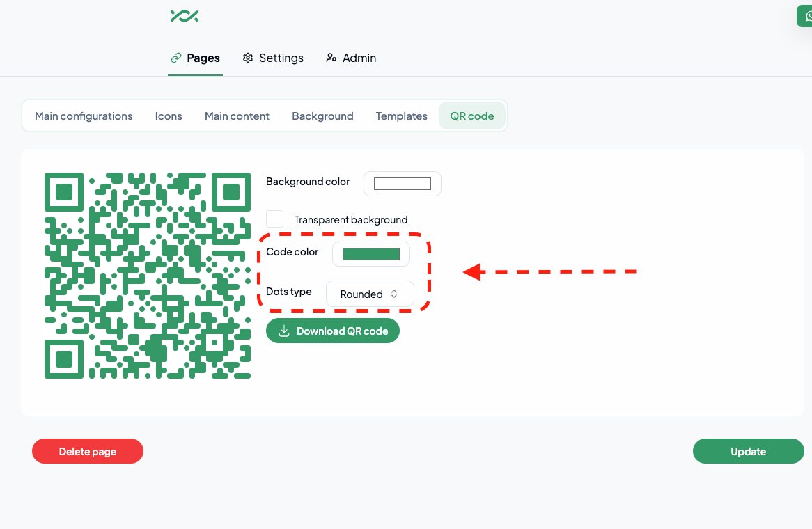
Task: Click the green app logo
Action: coord(185,16)
